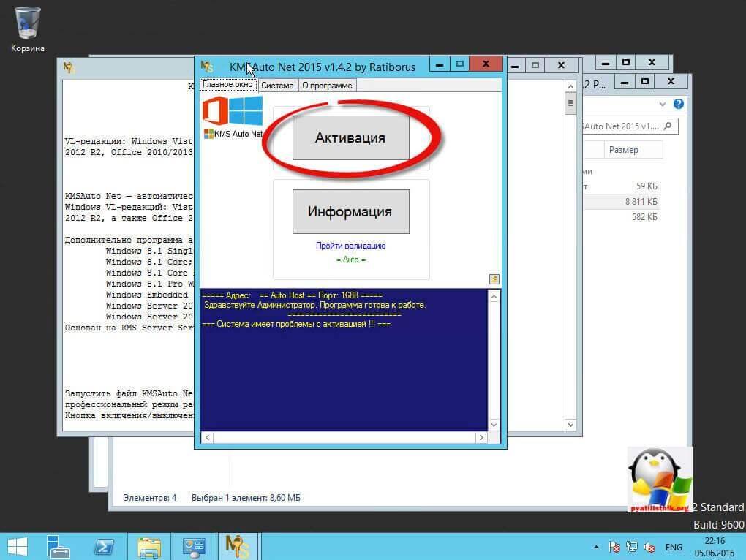Show hidden tray icons arrow
This screenshot has height=560, width=746.
coord(596,547)
